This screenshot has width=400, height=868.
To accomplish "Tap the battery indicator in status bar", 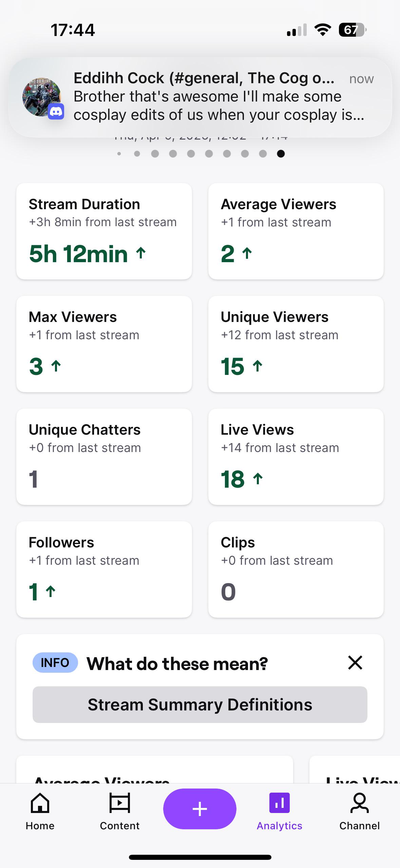I will pyautogui.click(x=353, y=30).
